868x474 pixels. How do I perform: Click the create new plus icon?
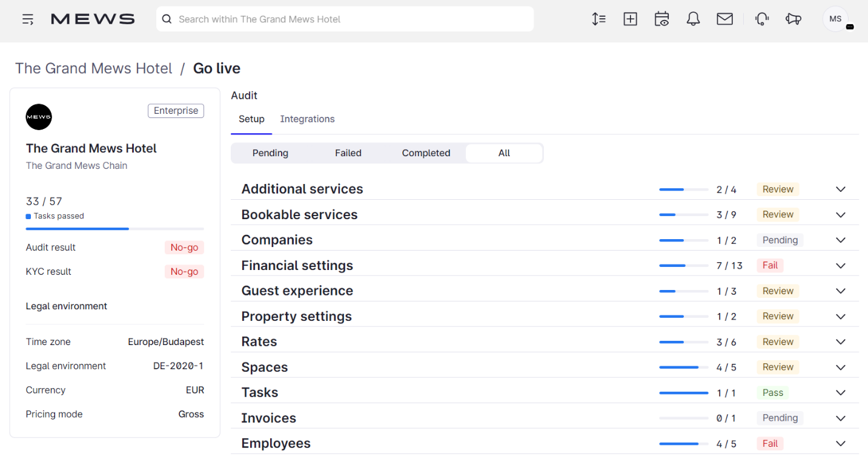[630, 19]
